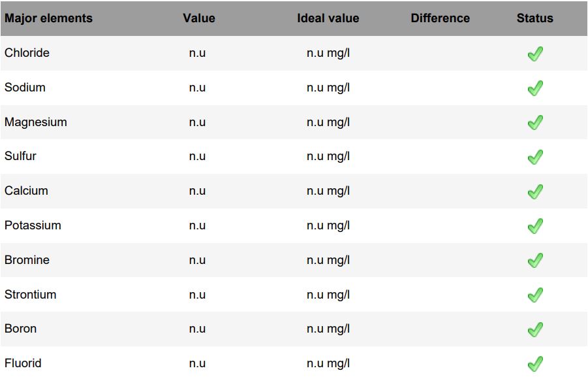
Task: Click the Ideal value column header
Action: 328,18
